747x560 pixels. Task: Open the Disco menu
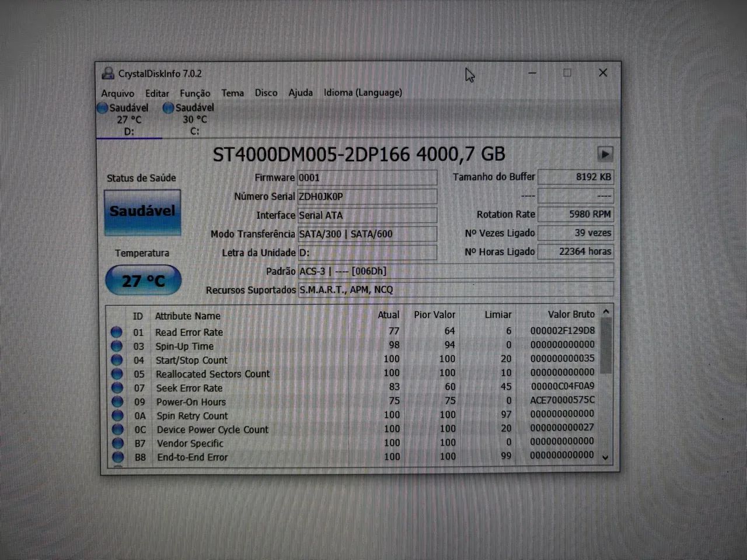(x=266, y=93)
